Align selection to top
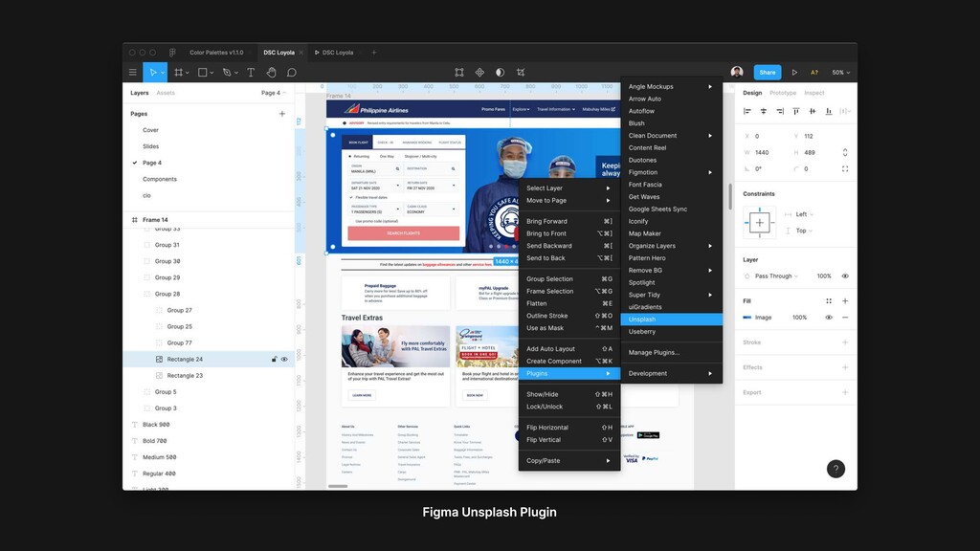Image resolution: width=980 pixels, height=551 pixels. point(796,111)
